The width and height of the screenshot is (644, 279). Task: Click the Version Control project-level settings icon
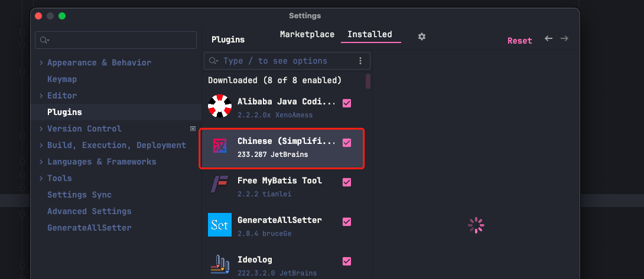[193, 129]
